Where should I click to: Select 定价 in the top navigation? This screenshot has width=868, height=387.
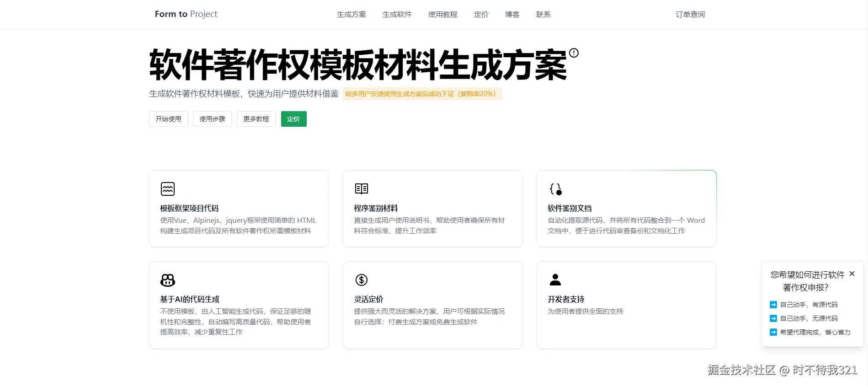[x=481, y=15]
